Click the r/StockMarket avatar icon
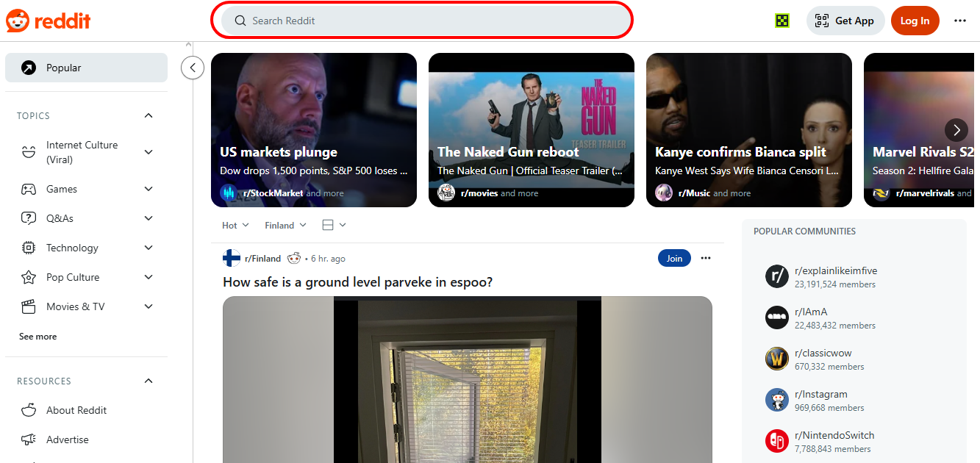Image resolution: width=980 pixels, height=463 pixels. pyautogui.click(x=229, y=193)
